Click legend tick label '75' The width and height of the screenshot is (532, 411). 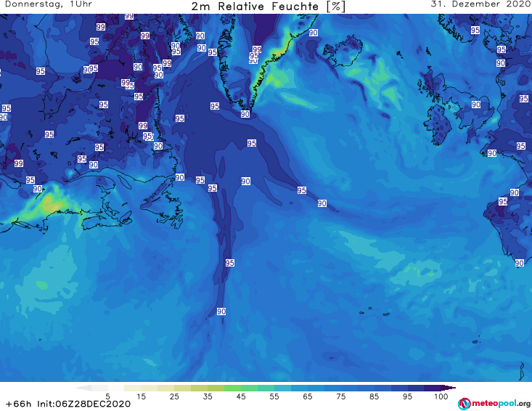click(x=340, y=396)
